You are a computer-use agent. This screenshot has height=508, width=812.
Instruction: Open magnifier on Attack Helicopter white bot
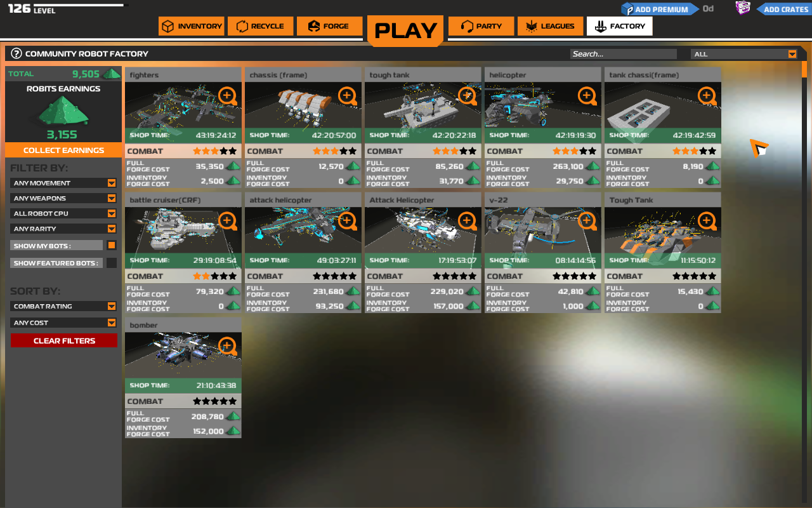tap(467, 221)
